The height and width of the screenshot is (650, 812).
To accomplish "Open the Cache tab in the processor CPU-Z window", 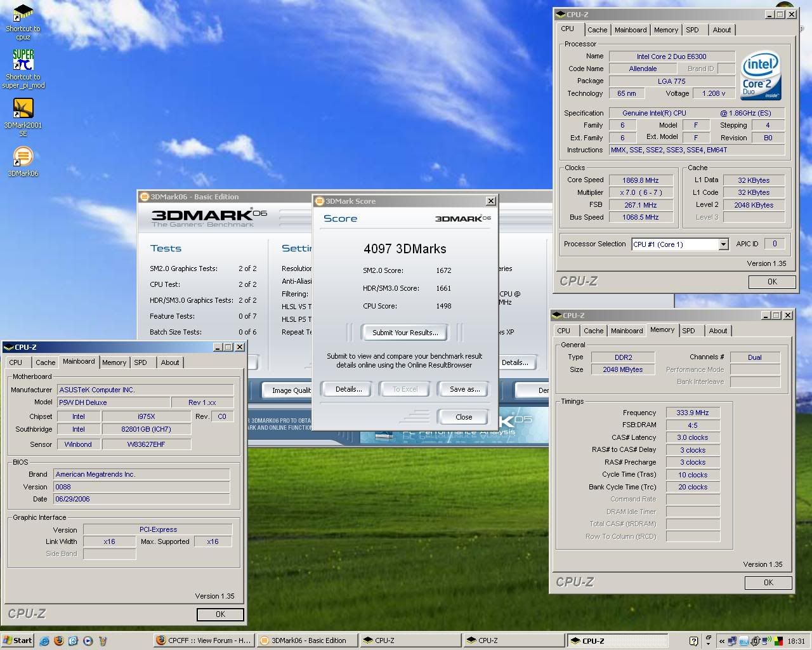I will pos(597,30).
